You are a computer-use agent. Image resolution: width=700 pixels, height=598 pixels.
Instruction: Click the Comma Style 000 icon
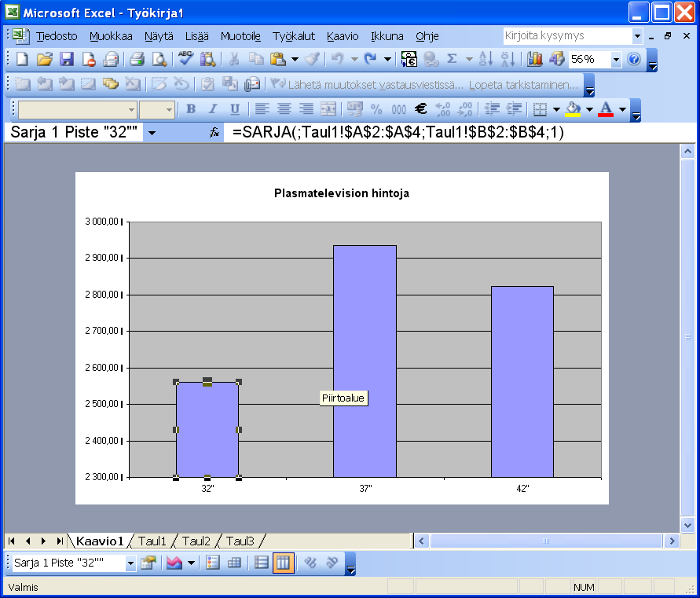point(398,109)
